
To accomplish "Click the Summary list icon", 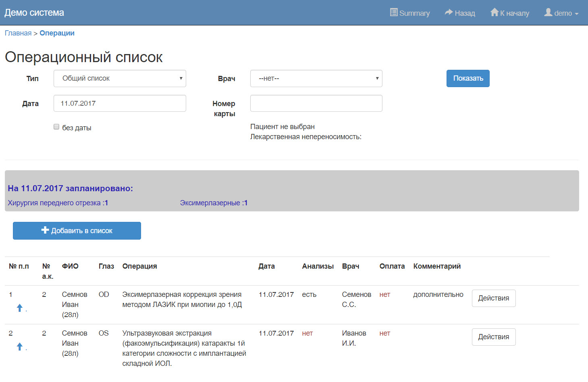I will [394, 13].
